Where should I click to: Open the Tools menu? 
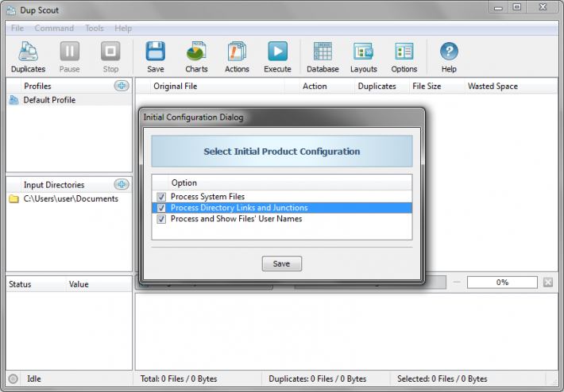pos(95,28)
